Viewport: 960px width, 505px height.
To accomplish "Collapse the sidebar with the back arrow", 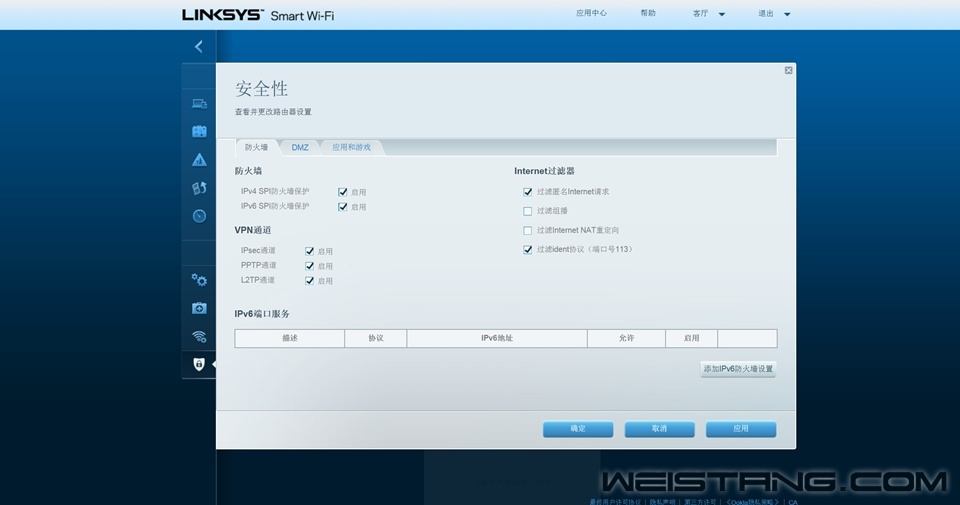I will coord(198,46).
